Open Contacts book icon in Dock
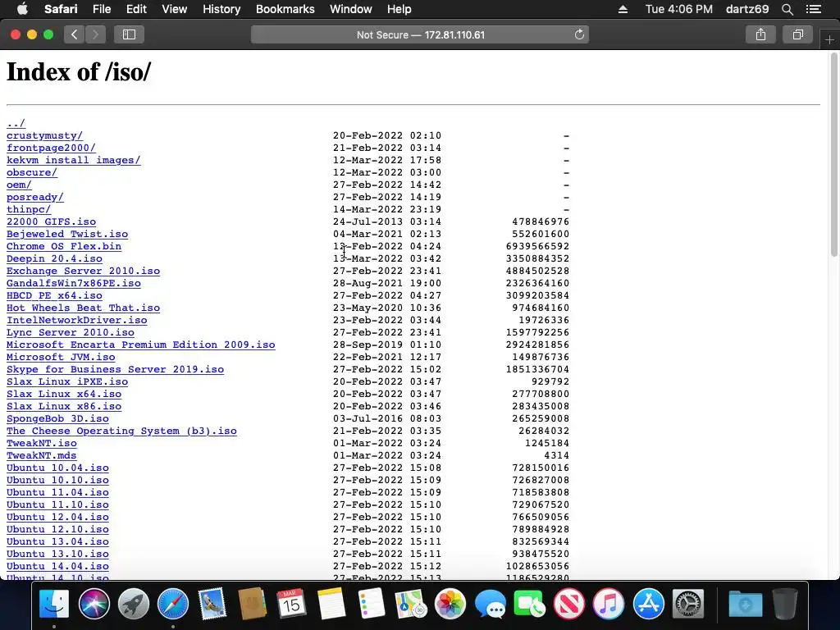This screenshot has height=630, width=840. point(253,604)
